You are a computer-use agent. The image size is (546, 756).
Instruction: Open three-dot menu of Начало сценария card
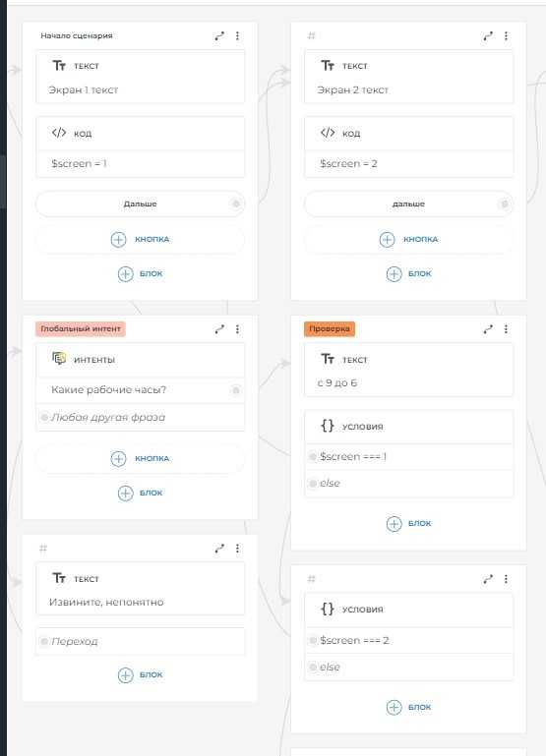pyautogui.click(x=237, y=35)
